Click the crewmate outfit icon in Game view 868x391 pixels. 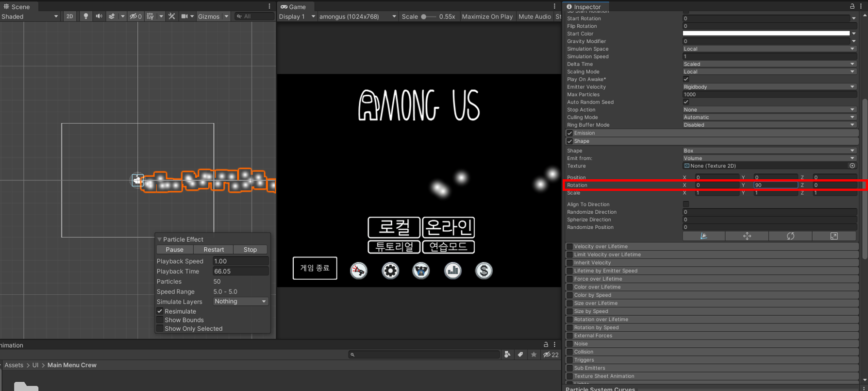pyautogui.click(x=421, y=271)
